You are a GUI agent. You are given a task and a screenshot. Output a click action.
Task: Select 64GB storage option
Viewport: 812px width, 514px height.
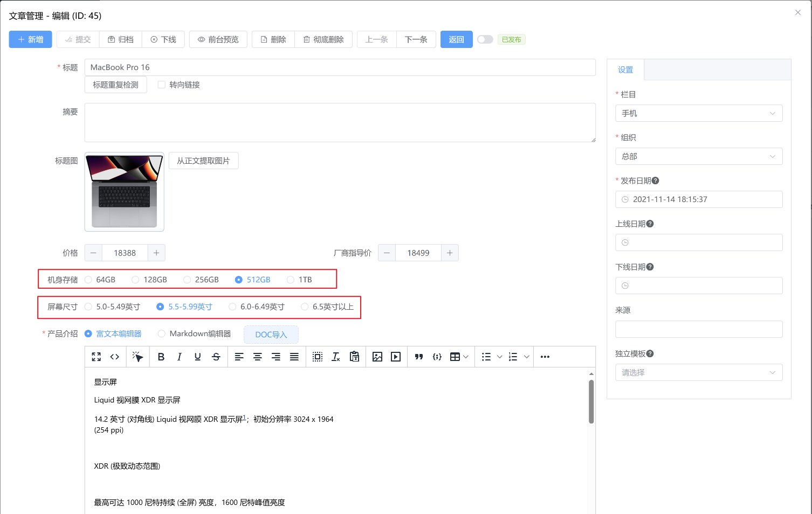(x=88, y=280)
